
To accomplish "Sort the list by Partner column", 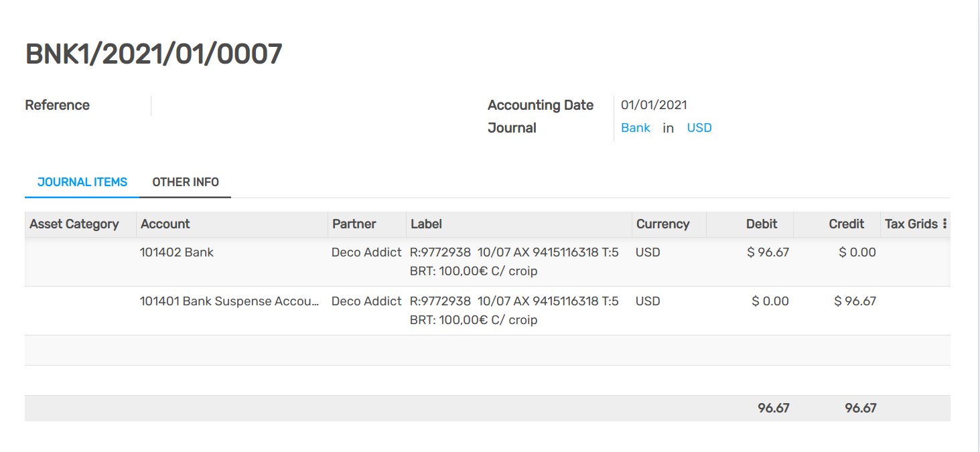I will pos(354,224).
